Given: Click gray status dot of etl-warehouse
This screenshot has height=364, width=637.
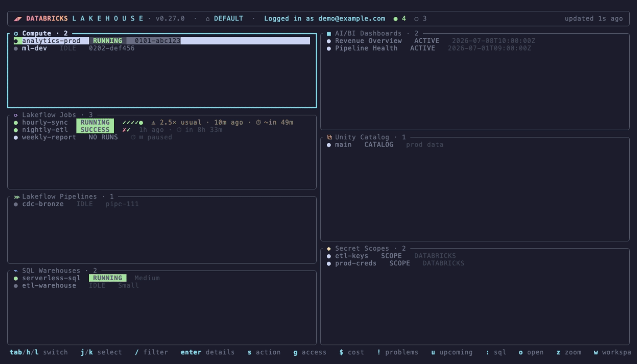Looking at the screenshot, I should click(16, 286).
